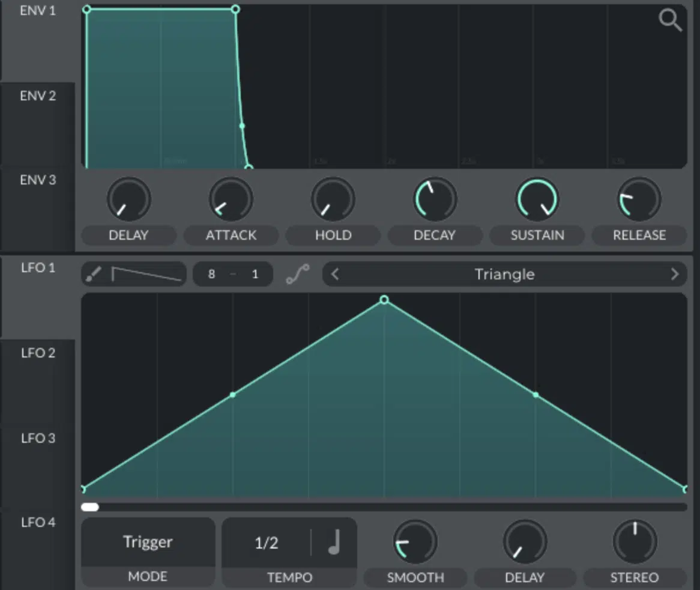Switch to the ENV 2 tab
Viewport: 700px width, 590px height.
(x=36, y=96)
